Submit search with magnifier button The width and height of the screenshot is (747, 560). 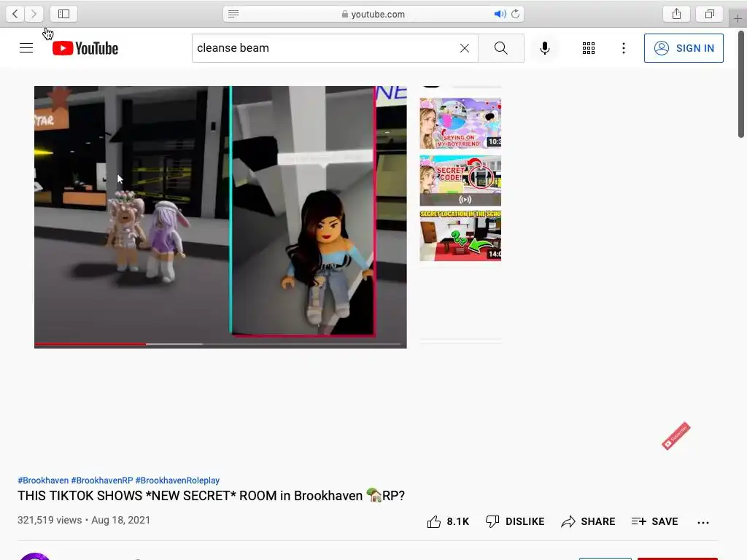click(500, 48)
